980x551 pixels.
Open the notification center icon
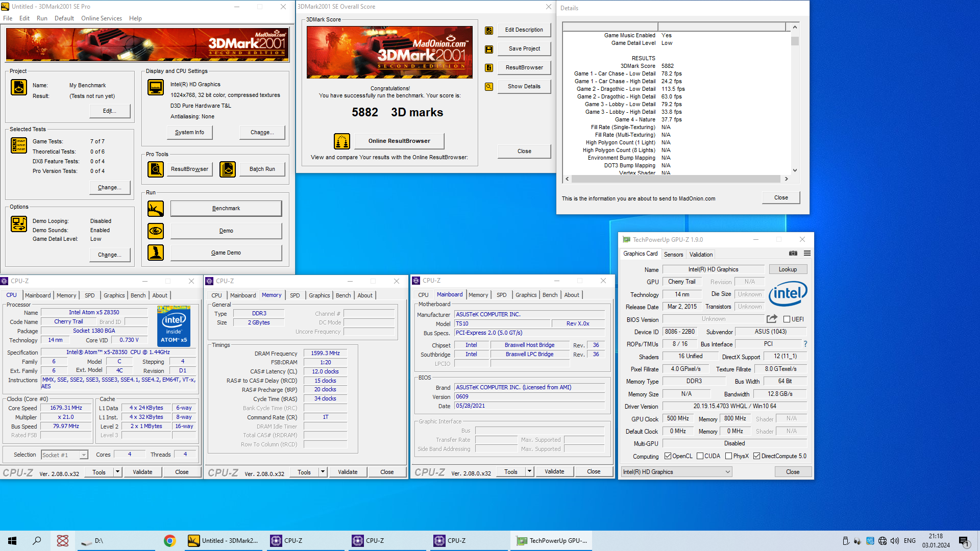tap(964, 541)
